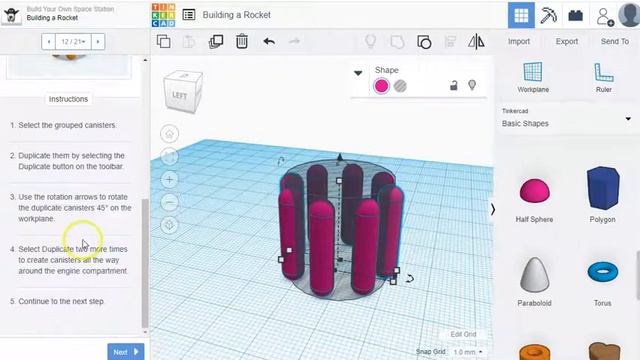Screen dimensions: 640x360
Task: Open the Blocks pickaxe mode
Action: 549,16
